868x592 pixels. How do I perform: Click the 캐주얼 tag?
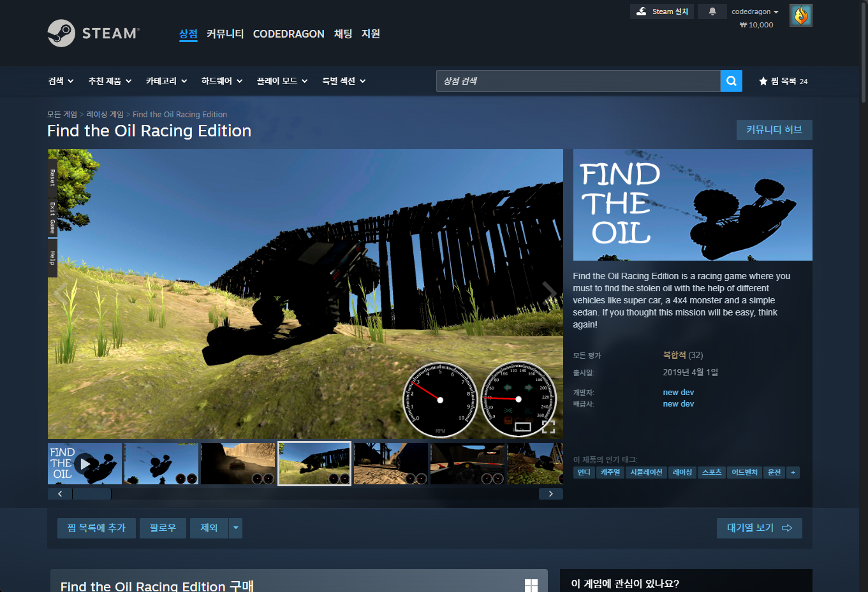[610, 472]
